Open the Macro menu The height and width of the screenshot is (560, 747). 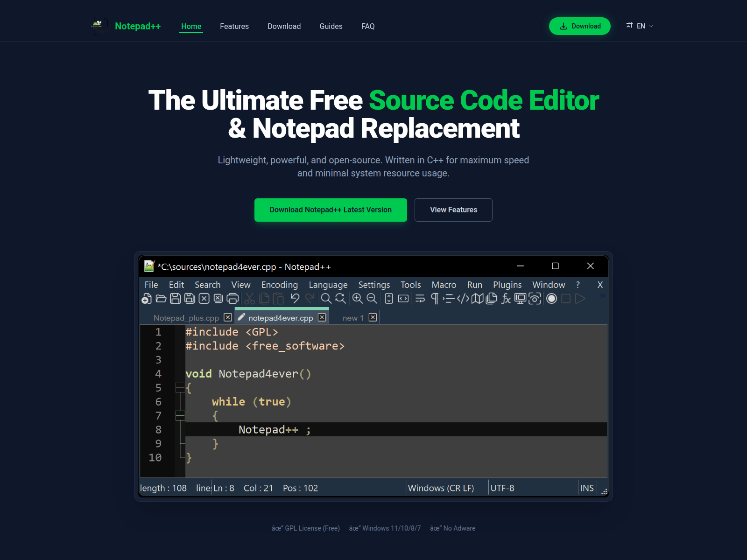click(444, 285)
